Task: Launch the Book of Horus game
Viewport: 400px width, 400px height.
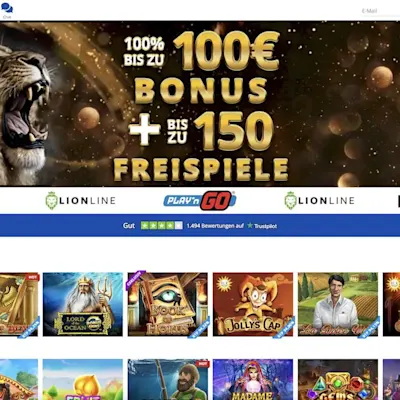Action: click(168, 304)
